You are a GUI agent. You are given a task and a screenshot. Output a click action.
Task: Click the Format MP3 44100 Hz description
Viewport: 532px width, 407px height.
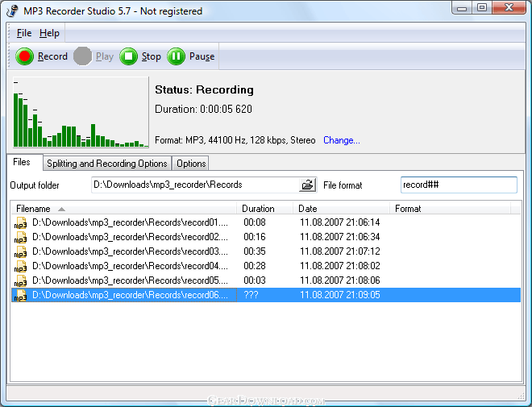235,140
